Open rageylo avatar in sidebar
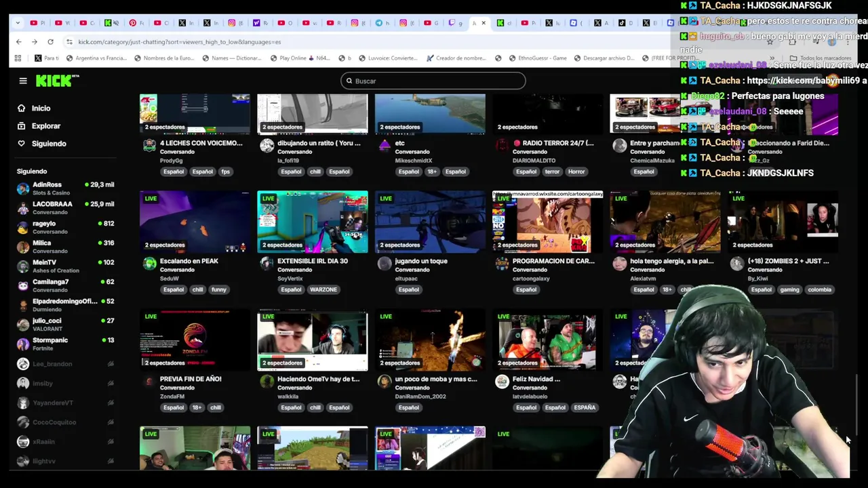This screenshot has height=488, width=868. click(x=23, y=227)
